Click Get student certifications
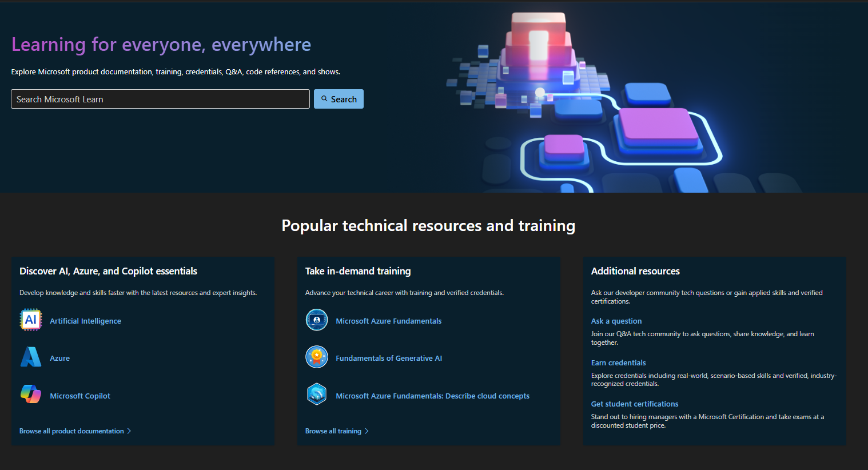 click(x=635, y=404)
